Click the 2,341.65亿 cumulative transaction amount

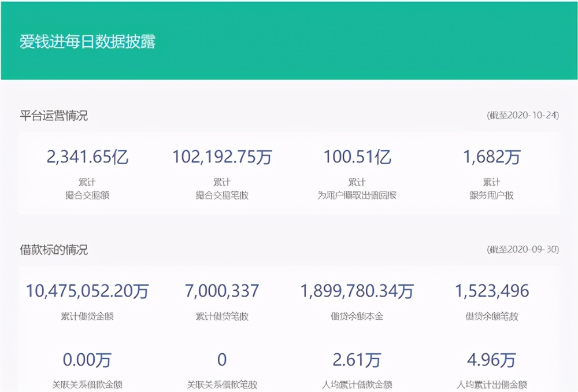click(87, 156)
